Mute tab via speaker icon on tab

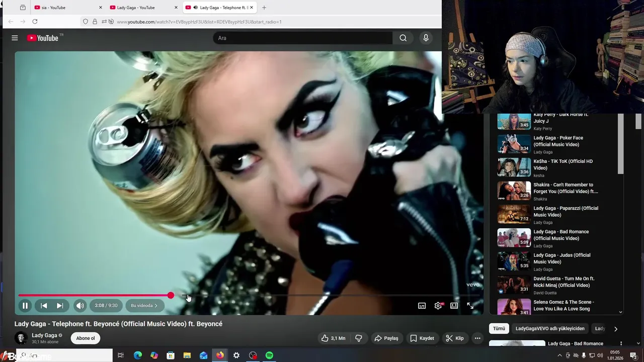(x=195, y=8)
